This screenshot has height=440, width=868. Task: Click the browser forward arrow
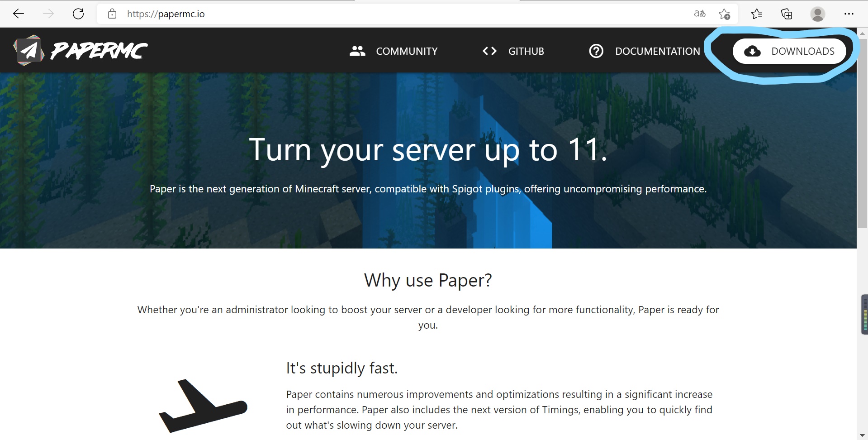(48, 14)
